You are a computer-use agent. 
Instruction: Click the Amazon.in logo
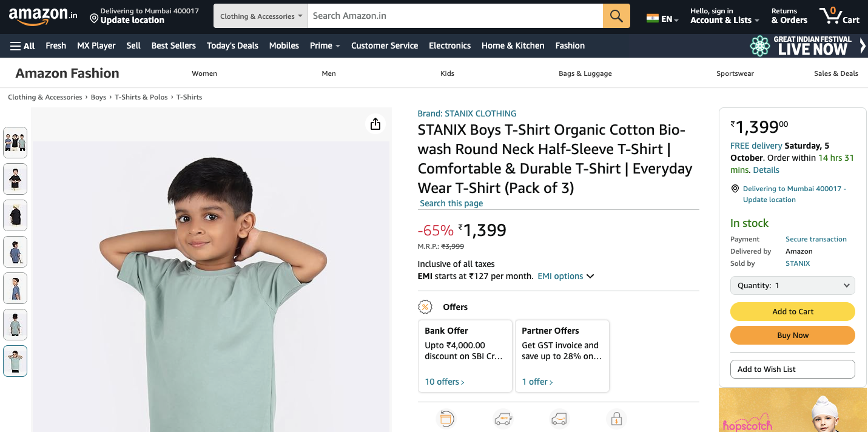click(43, 16)
